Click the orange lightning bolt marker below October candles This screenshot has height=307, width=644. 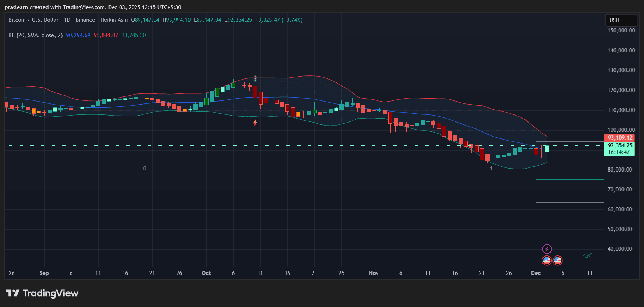(255, 123)
